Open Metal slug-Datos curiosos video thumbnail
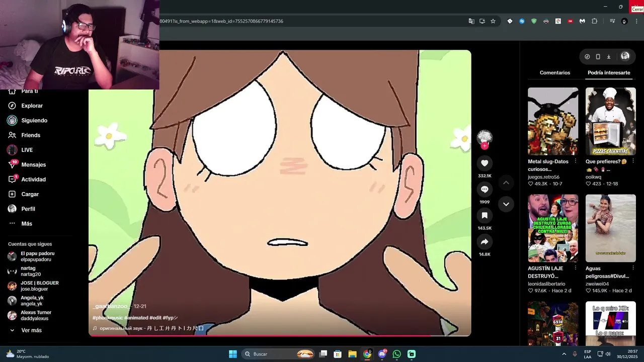 (x=553, y=121)
